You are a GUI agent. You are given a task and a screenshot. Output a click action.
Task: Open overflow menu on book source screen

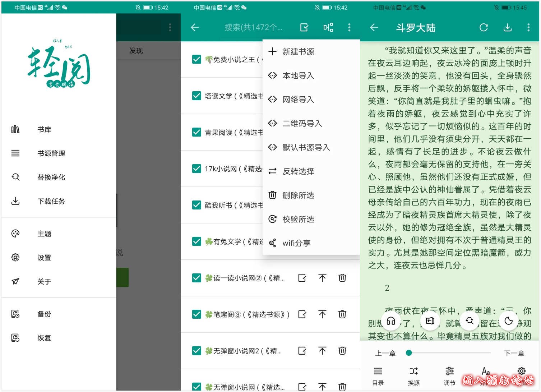349,27
